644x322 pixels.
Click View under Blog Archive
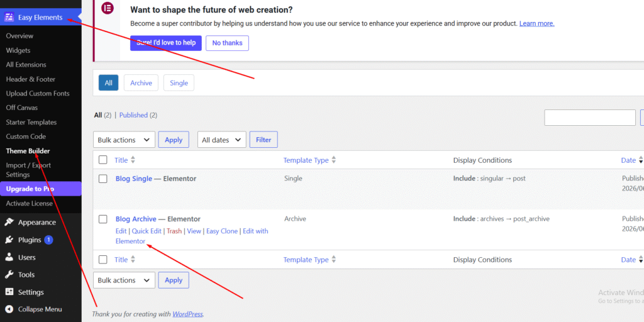point(194,231)
